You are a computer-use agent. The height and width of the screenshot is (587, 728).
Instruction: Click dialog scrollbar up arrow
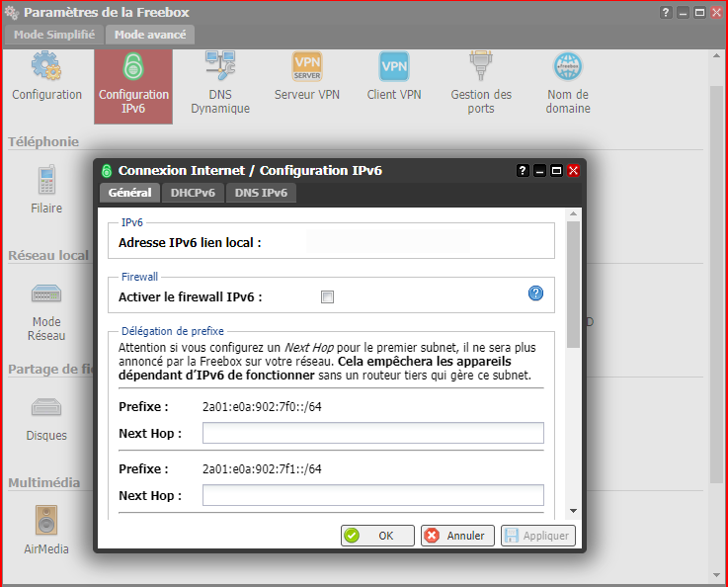click(573, 213)
